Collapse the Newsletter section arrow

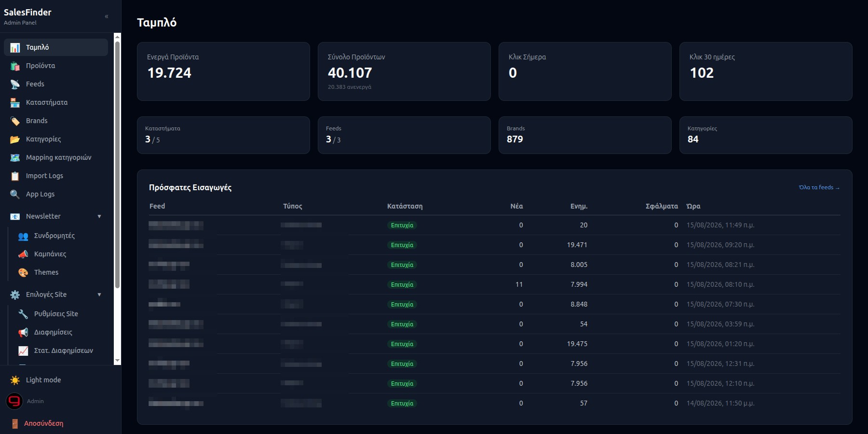99,217
